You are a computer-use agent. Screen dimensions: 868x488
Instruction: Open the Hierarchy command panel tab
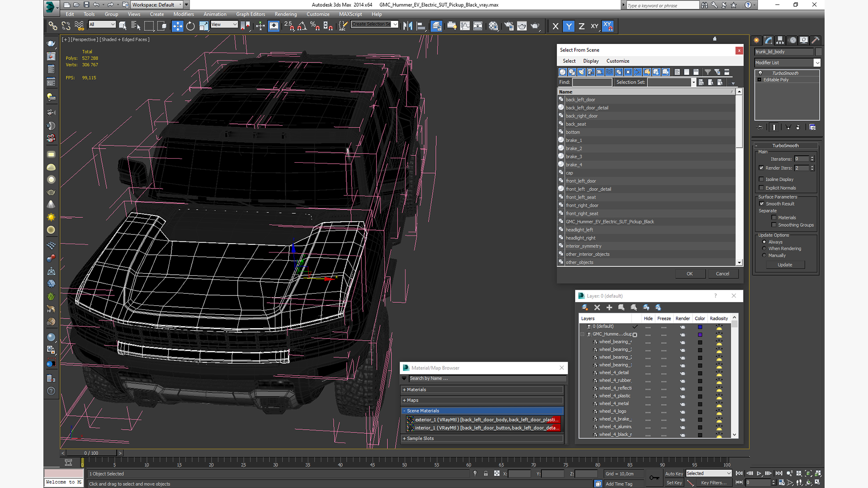click(x=780, y=40)
